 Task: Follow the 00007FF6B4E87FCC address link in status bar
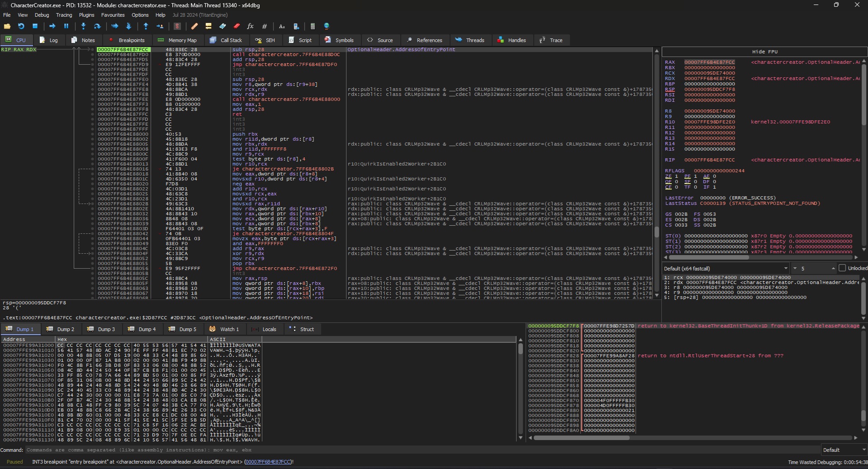pos(268,462)
